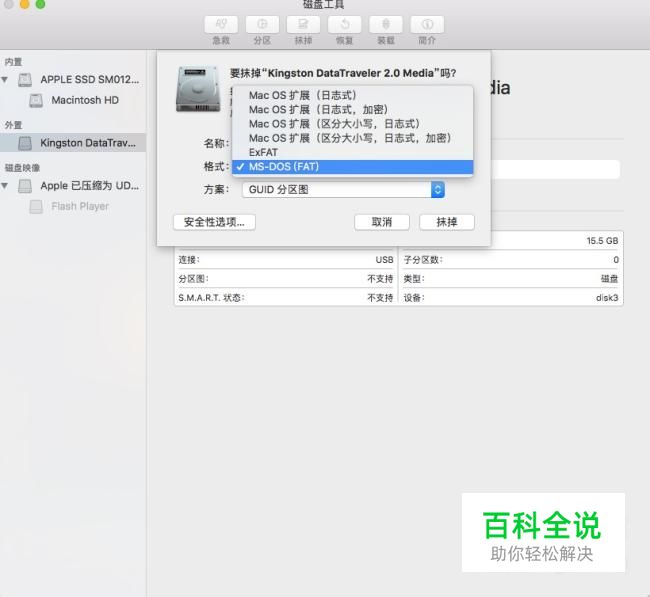This screenshot has width=650, height=597.
Task: Click the yellow minimize window button
Action: coord(24,4)
